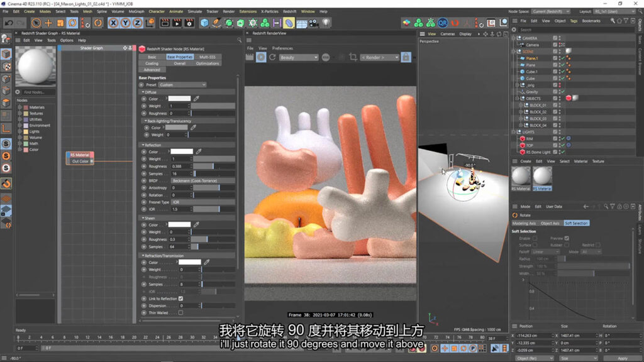Screen dimensions: 644x362
Task: Open the Preset Custom dropdown
Action: pyautogui.click(x=182, y=85)
